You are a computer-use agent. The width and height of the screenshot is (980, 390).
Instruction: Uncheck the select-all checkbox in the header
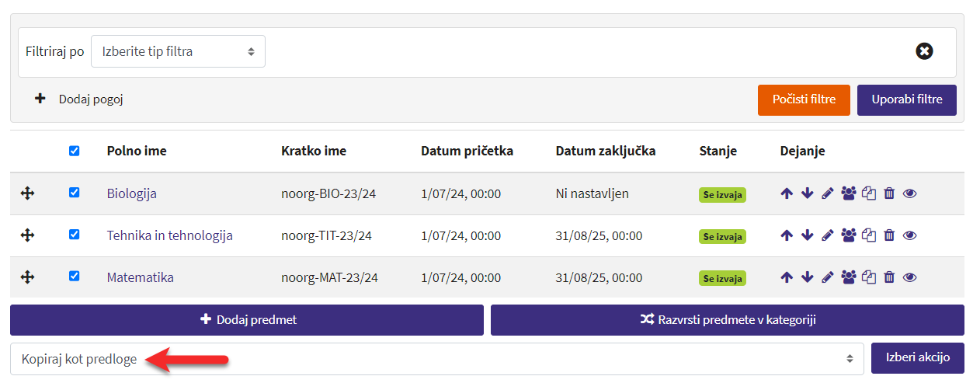[74, 151]
